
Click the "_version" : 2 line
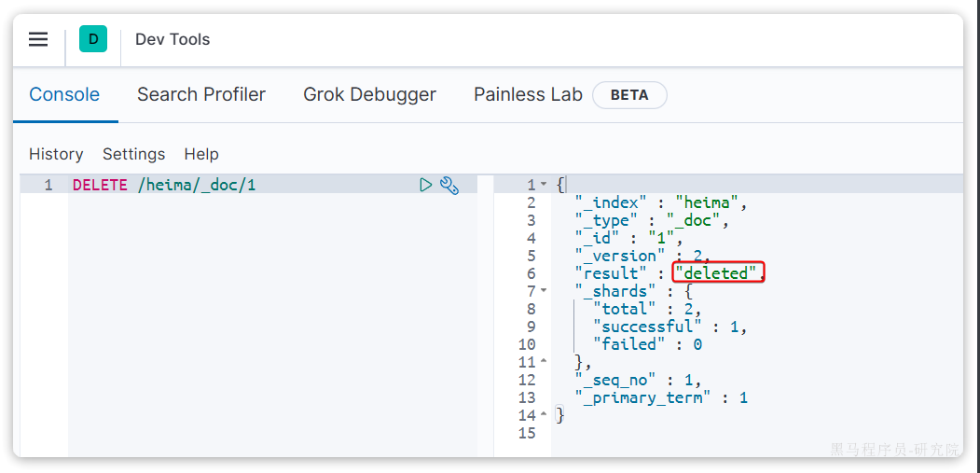click(x=643, y=256)
